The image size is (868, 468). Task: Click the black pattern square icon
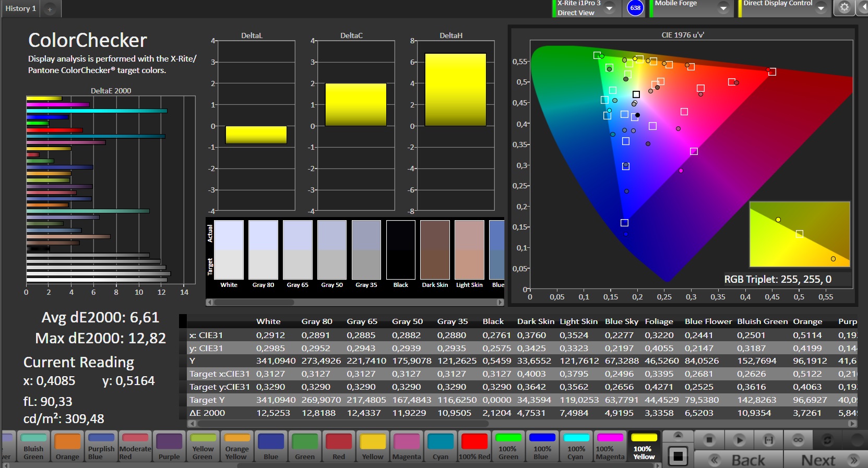tap(677, 456)
